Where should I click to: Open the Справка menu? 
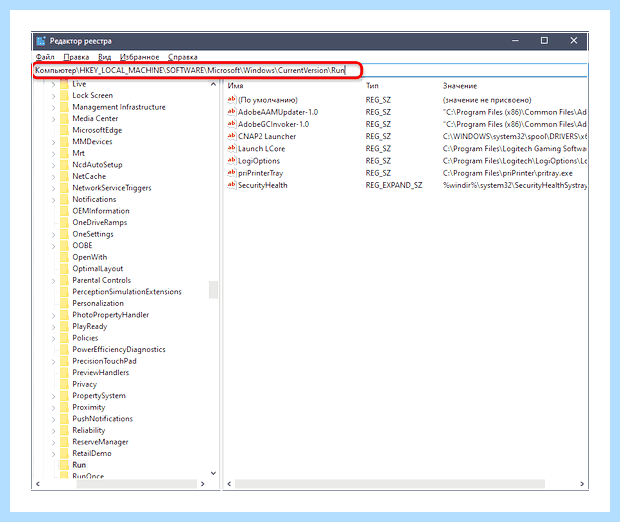pyautogui.click(x=183, y=57)
